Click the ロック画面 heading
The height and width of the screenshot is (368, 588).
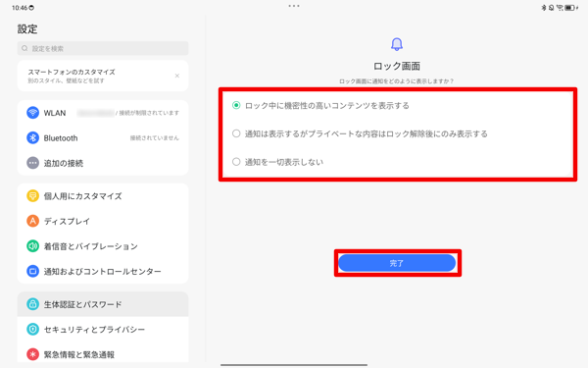[397, 66]
